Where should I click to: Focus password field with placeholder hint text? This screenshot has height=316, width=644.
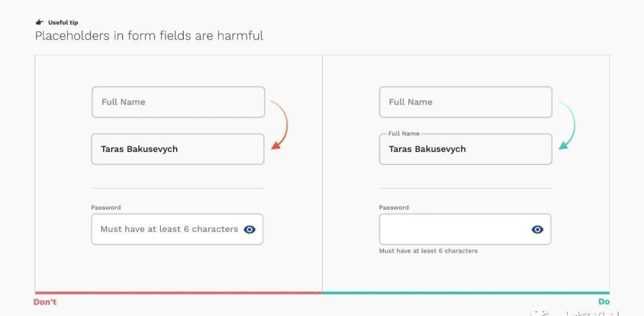coord(177,230)
